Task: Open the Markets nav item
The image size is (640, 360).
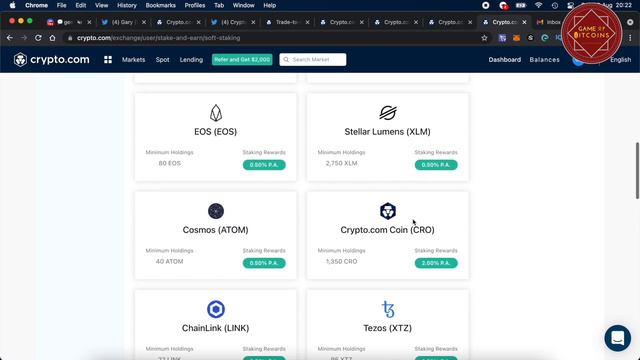Action: tap(133, 60)
